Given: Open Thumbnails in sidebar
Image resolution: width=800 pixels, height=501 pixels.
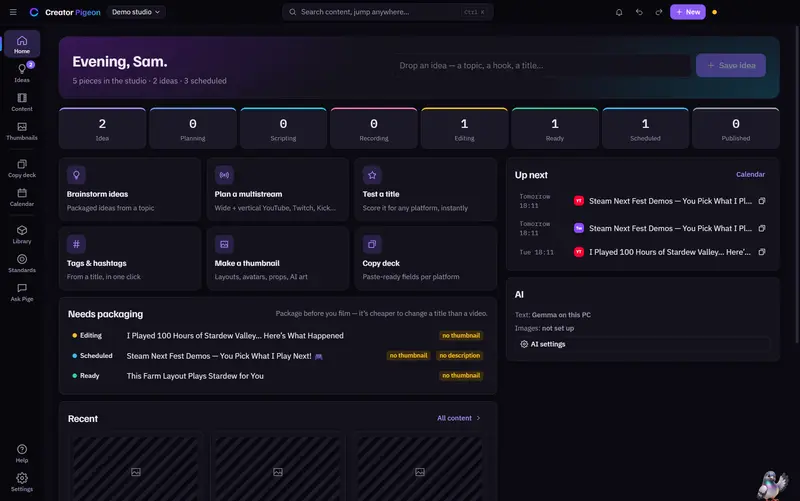Looking at the screenshot, I should click(x=22, y=131).
